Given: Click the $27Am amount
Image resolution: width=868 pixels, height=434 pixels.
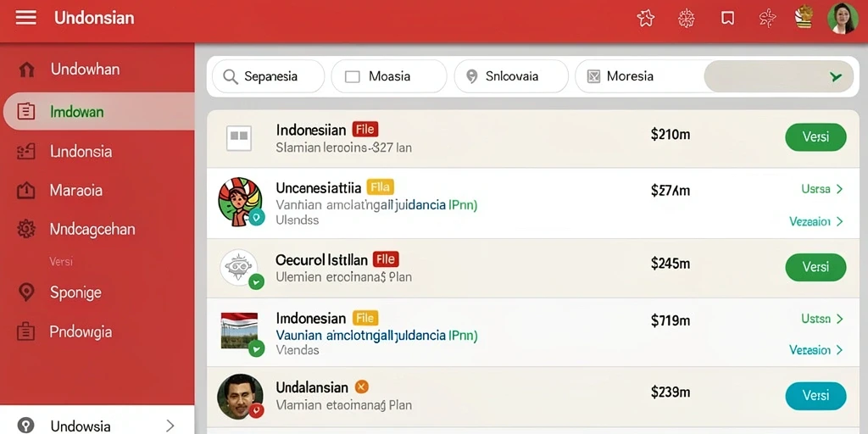Looking at the screenshot, I should click(670, 191).
